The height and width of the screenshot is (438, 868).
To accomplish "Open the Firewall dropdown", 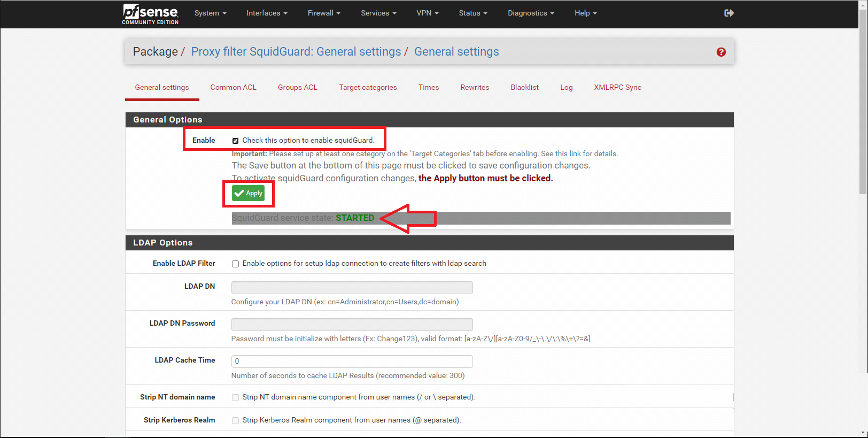I will tap(324, 13).
